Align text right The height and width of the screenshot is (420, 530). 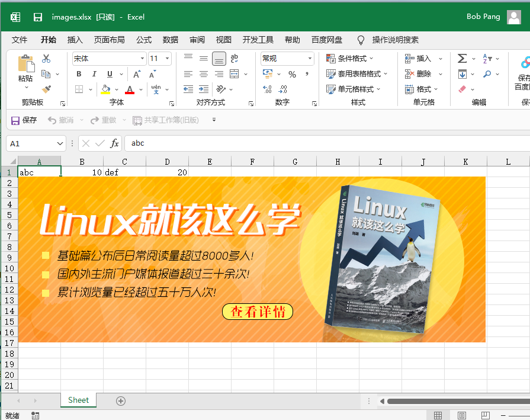pyautogui.click(x=219, y=74)
